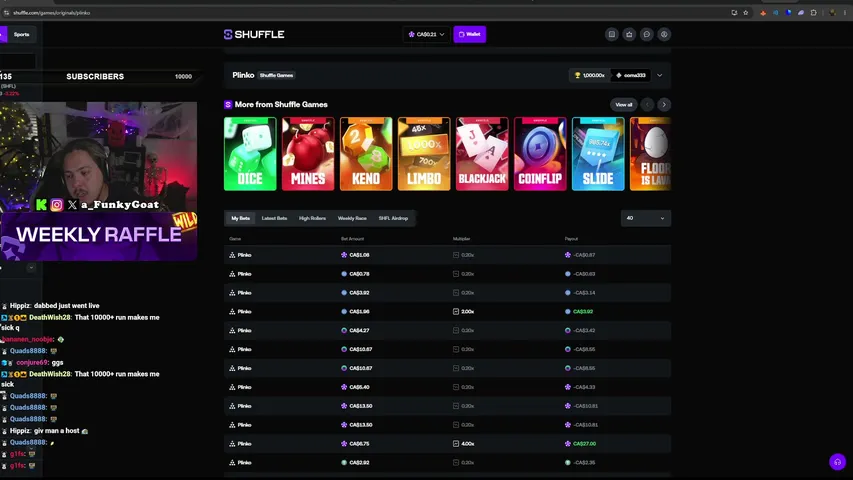Click the -CA$0.87 payout value
The height and width of the screenshot is (480, 853).
click(x=584, y=255)
